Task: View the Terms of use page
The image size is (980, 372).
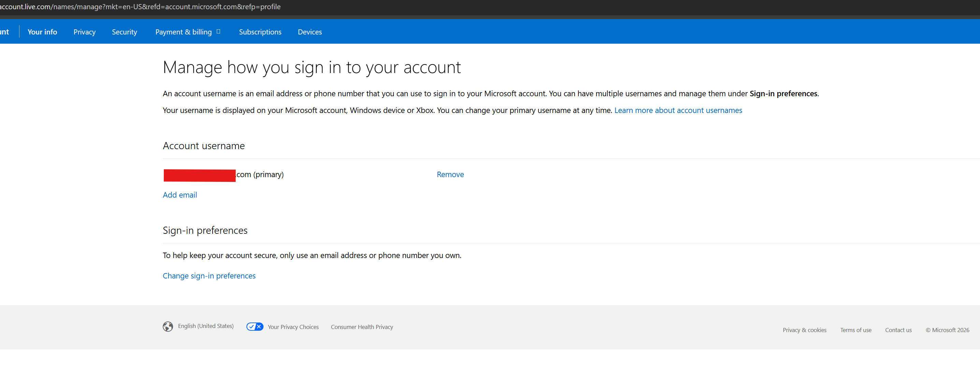Action: point(855,330)
